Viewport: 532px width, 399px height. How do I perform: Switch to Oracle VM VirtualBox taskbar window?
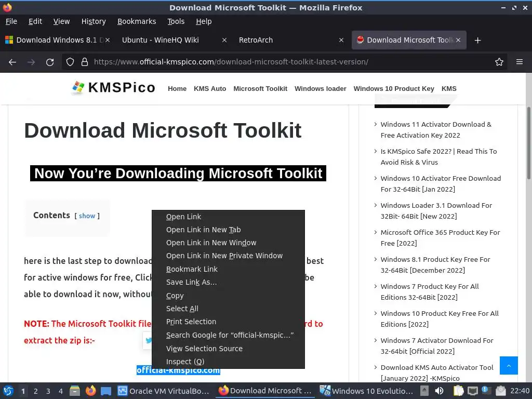(x=164, y=391)
